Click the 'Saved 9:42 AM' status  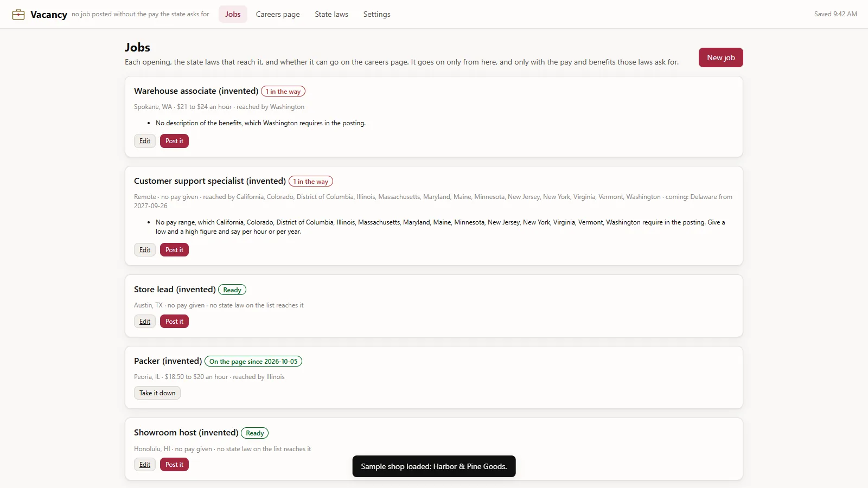[835, 14]
